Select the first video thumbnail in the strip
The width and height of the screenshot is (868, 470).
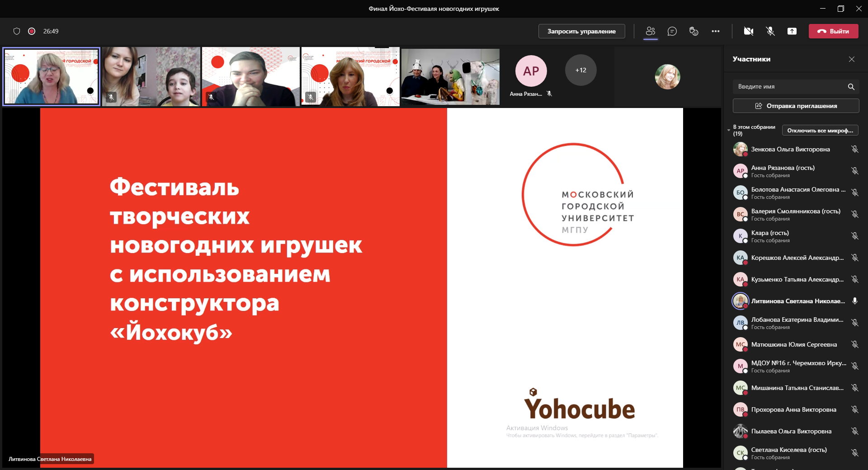[x=51, y=77]
